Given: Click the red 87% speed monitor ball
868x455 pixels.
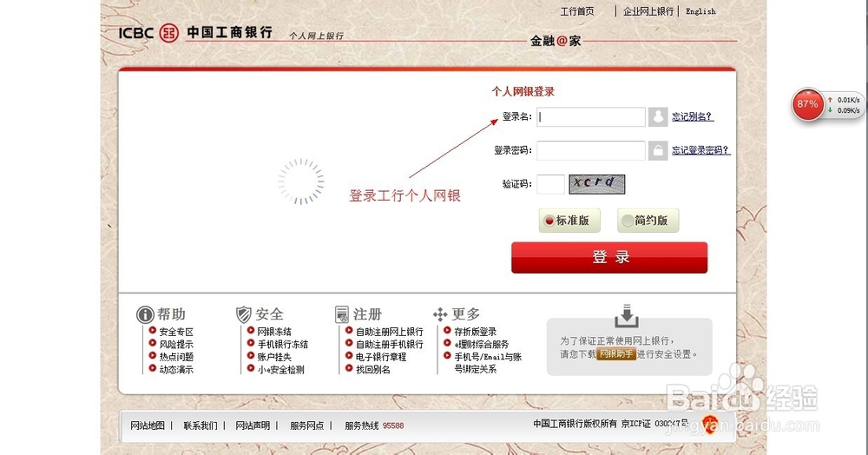Looking at the screenshot, I should [x=807, y=104].
